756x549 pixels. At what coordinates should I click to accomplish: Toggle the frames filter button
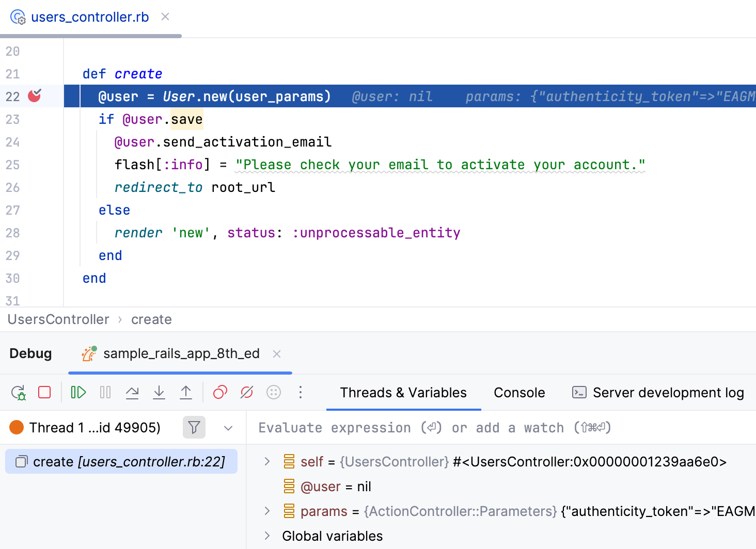point(194,427)
